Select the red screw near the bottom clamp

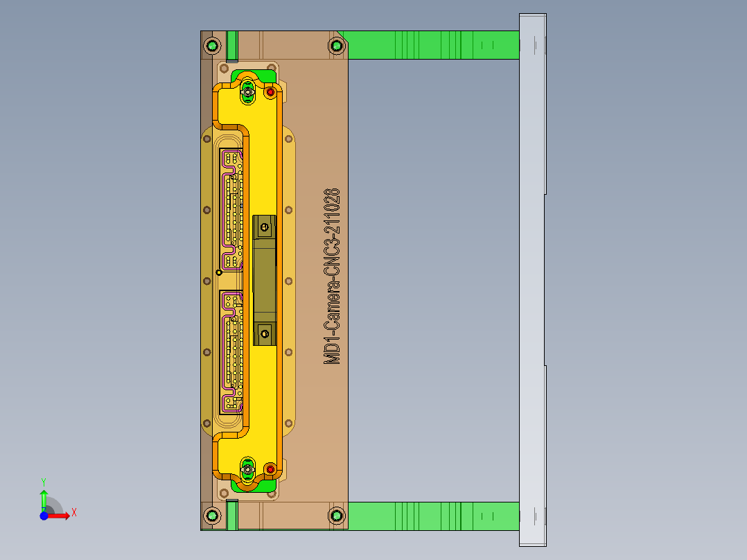[x=270, y=469]
